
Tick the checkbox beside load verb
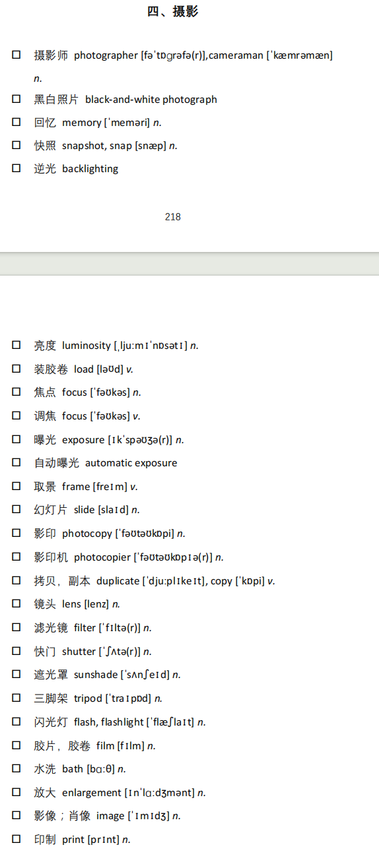pyautogui.click(x=17, y=369)
